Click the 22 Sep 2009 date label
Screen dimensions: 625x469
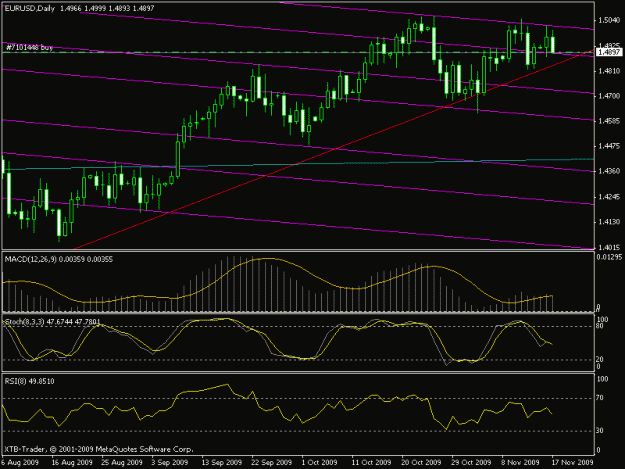click(x=271, y=462)
